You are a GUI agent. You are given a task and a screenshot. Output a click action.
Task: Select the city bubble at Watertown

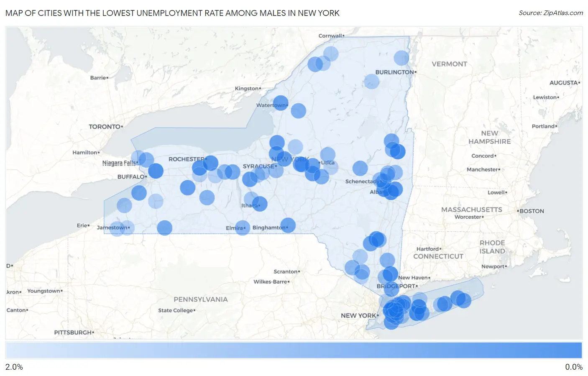click(x=281, y=103)
